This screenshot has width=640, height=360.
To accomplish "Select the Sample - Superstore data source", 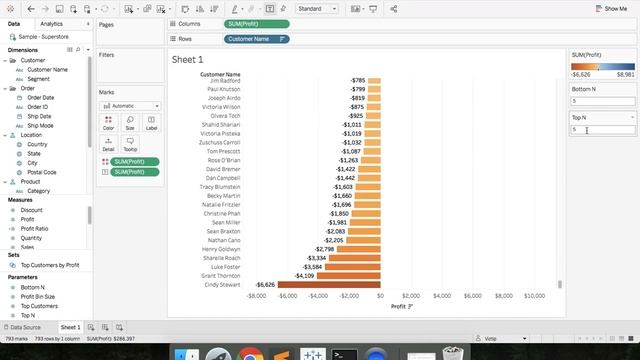I will click(43, 37).
